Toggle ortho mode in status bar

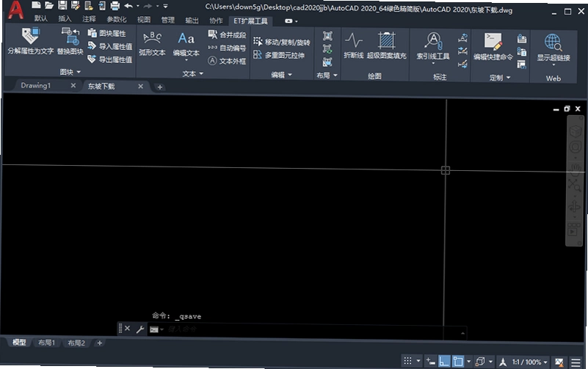tap(444, 362)
